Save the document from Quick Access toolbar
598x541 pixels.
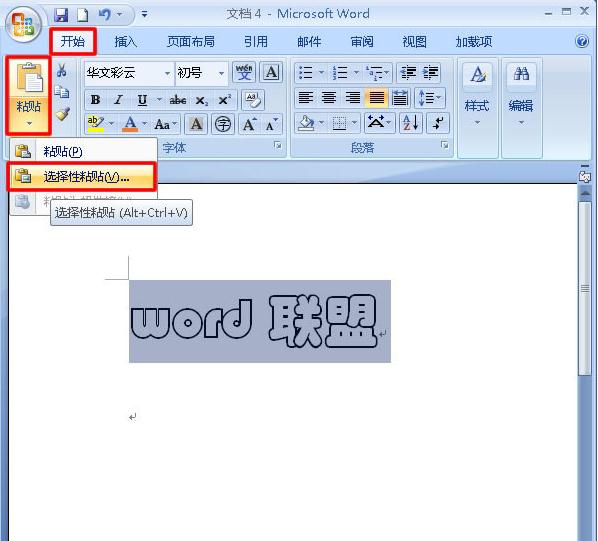click(x=61, y=15)
